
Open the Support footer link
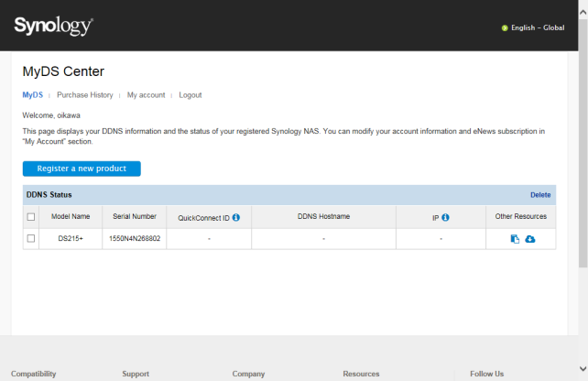136,374
